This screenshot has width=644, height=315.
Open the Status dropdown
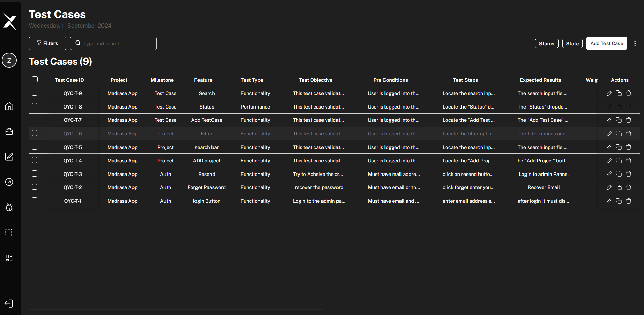point(547,43)
